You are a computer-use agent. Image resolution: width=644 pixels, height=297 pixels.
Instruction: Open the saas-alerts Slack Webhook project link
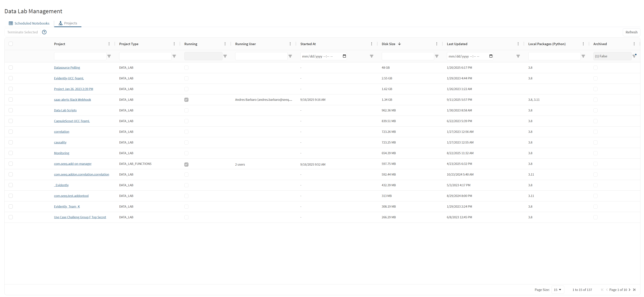pyautogui.click(x=72, y=100)
